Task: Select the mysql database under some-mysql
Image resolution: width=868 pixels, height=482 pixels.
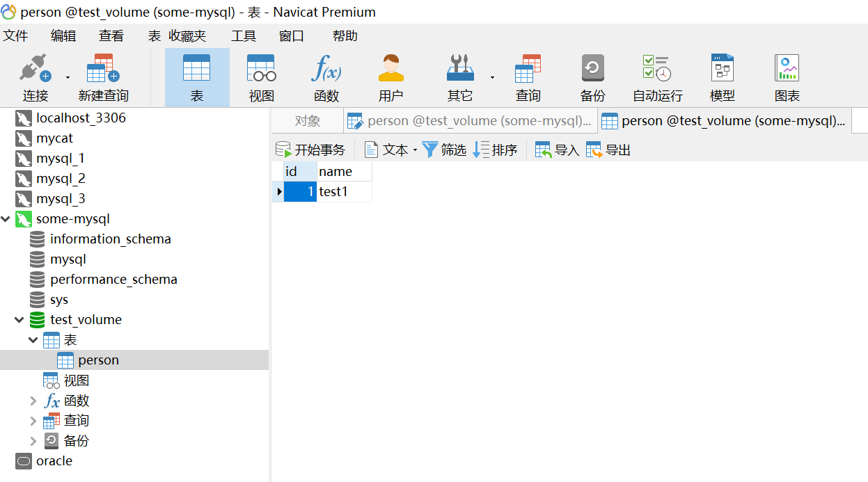Action: point(68,259)
